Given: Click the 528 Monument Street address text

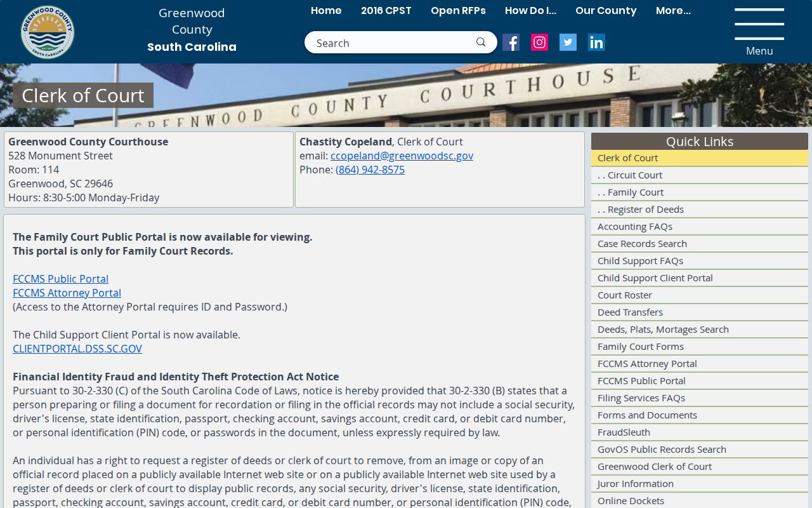Looking at the screenshot, I should tap(60, 156).
